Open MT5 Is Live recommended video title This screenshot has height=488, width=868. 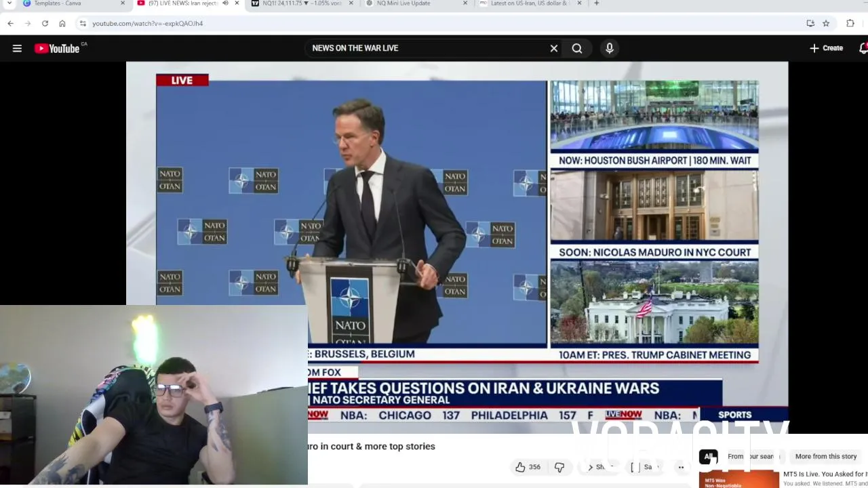click(825, 474)
